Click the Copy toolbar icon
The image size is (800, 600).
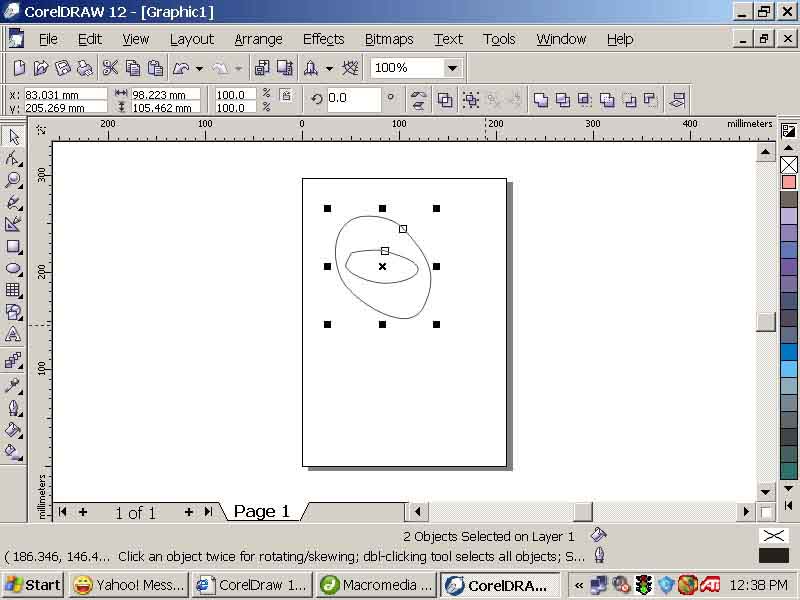133,68
